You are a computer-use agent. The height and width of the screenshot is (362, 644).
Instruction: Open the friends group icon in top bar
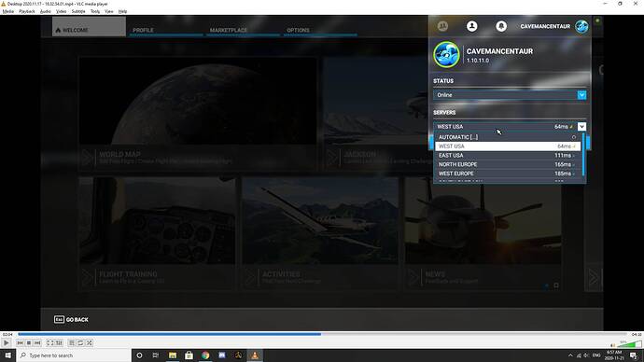(x=442, y=26)
